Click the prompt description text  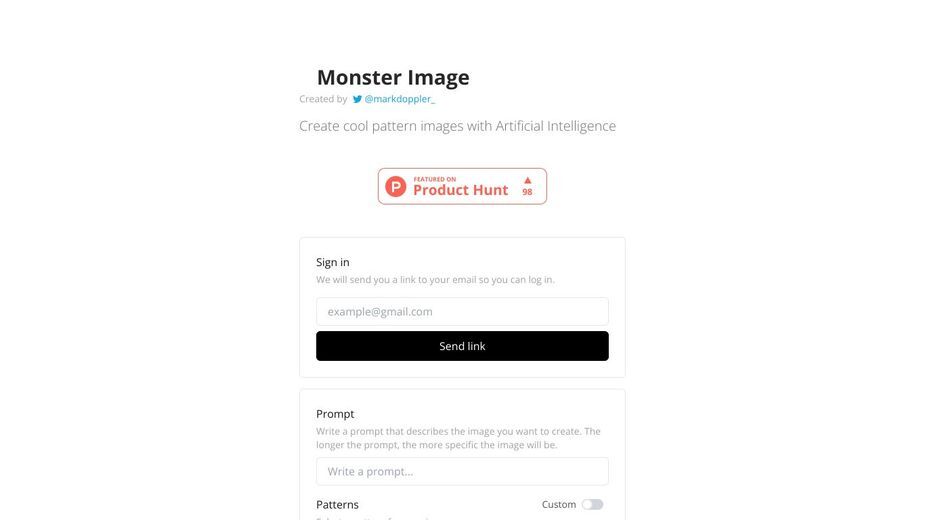coord(458,438)
